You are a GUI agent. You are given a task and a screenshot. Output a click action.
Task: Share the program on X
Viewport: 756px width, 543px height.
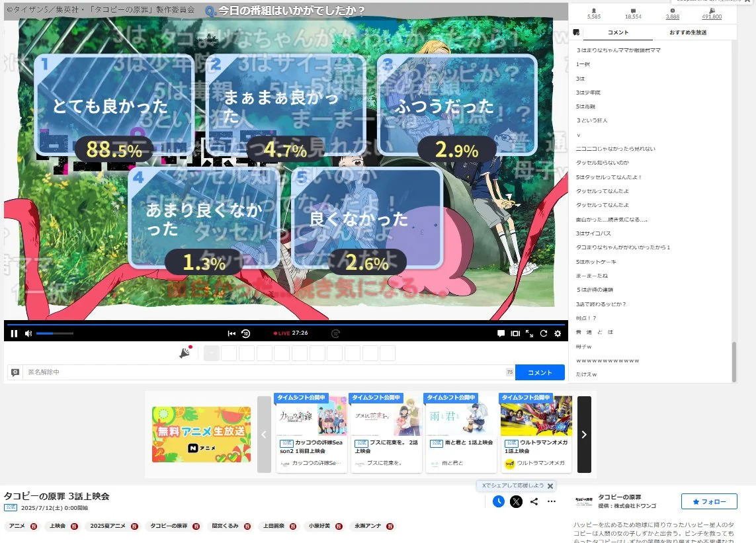pyautogui.click(x=516, y=501)
